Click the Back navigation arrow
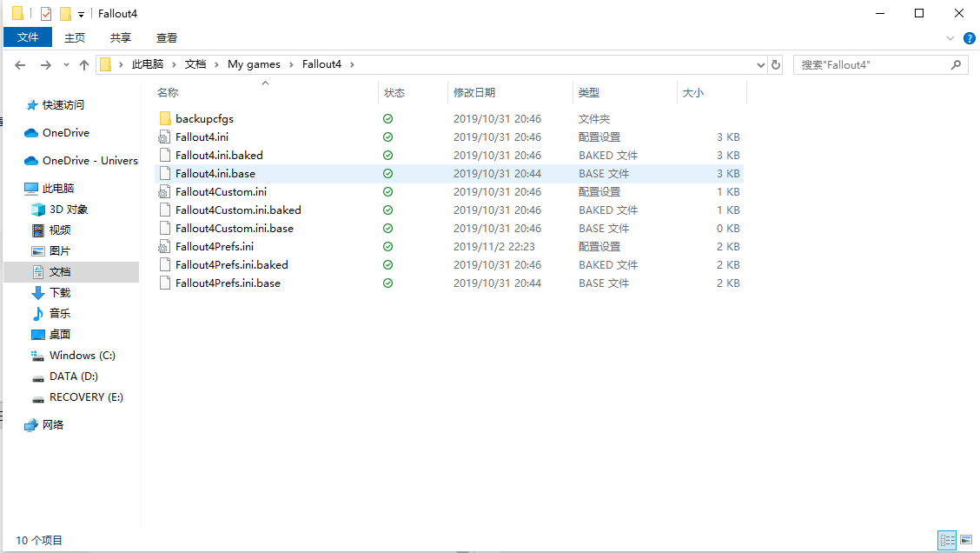980x553 pixels. 20,64
